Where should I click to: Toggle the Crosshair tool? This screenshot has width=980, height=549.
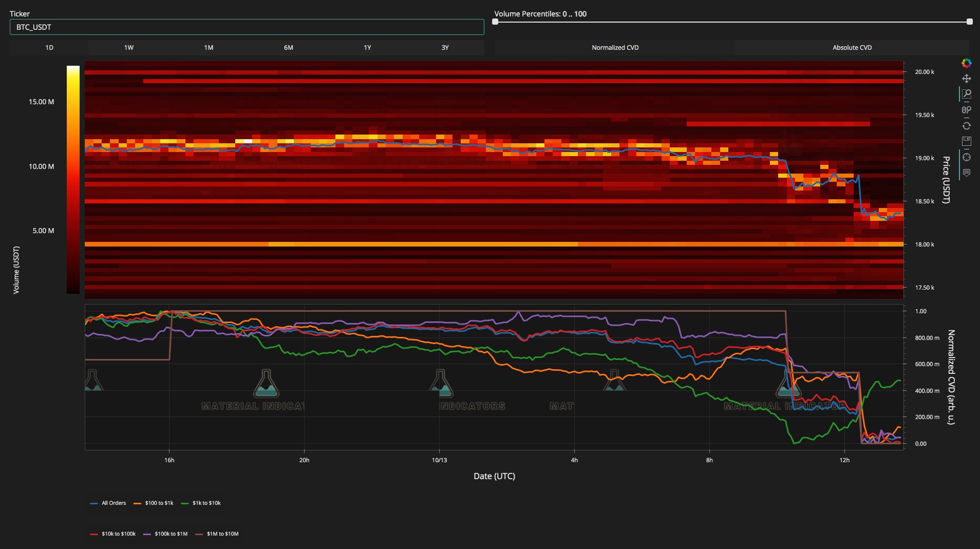pyautogui.click(x=966, y=157)
